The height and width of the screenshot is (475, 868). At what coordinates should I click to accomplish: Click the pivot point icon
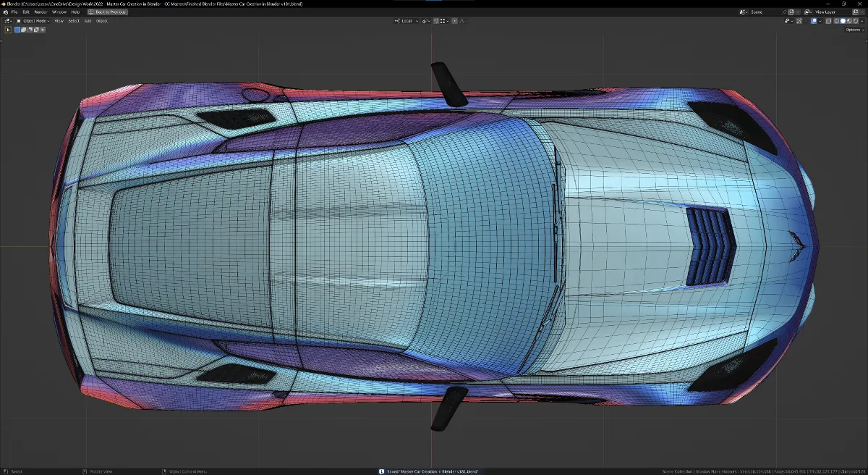tap(425, 21)
